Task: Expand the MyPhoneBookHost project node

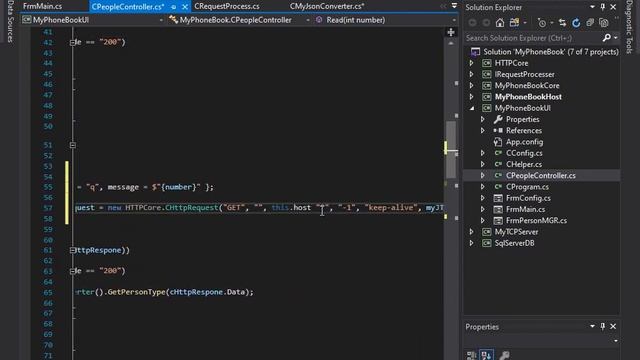Action: pyautogui.click(x=471, y=97)
